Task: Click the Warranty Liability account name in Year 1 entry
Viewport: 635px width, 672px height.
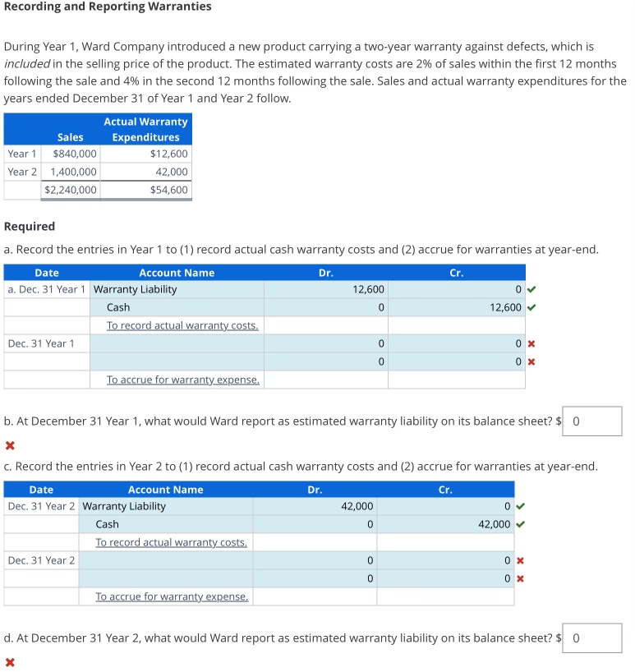Action: point(135,289)
